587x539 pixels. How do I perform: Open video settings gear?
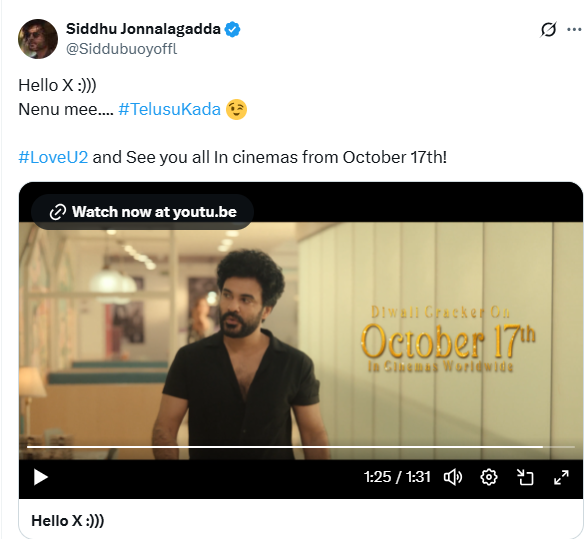(489, 478)
